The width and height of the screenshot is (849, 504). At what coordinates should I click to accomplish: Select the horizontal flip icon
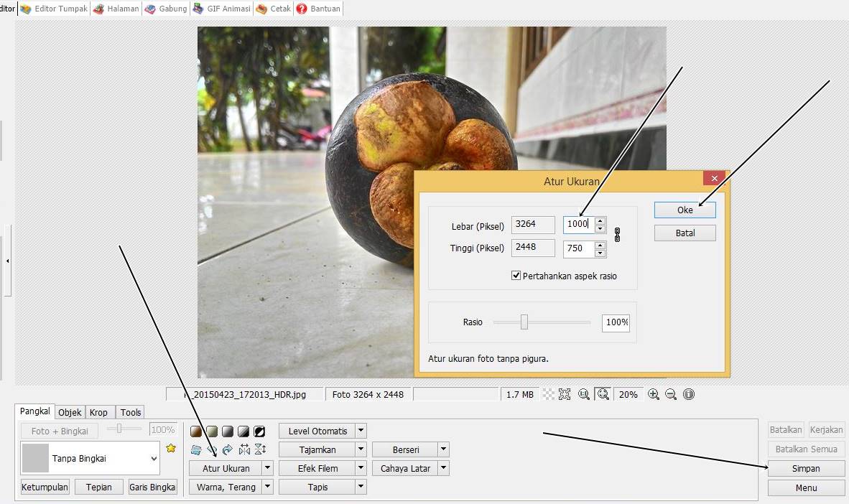point(244,449)
